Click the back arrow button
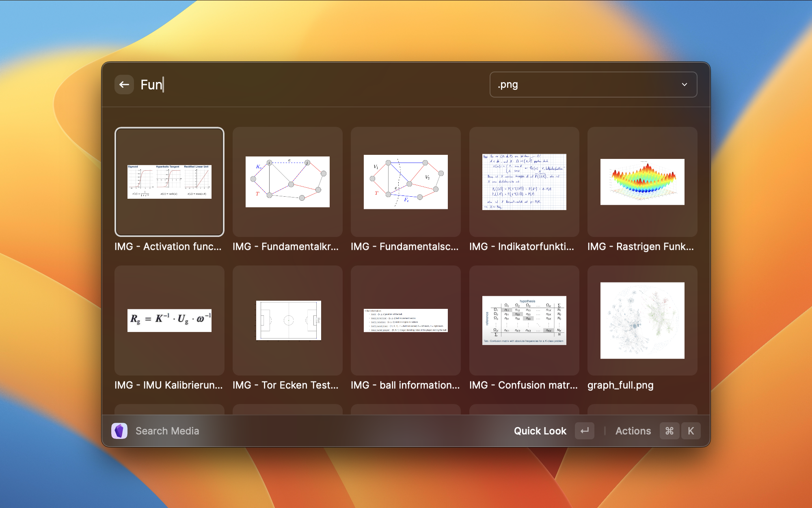The image size is (812, 508). [x=124, y=85]
